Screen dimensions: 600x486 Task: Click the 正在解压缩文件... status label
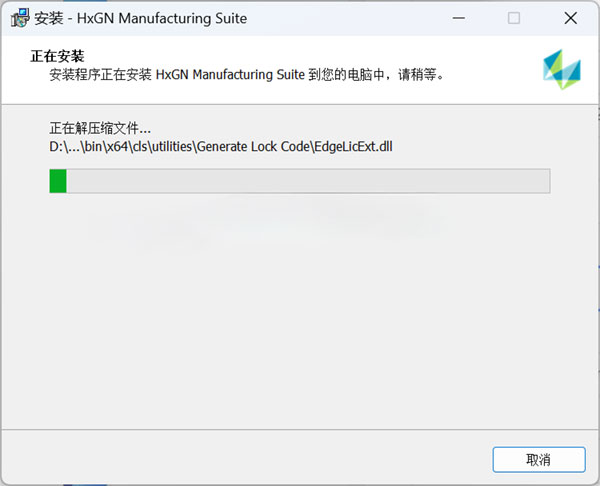point(100,128)
